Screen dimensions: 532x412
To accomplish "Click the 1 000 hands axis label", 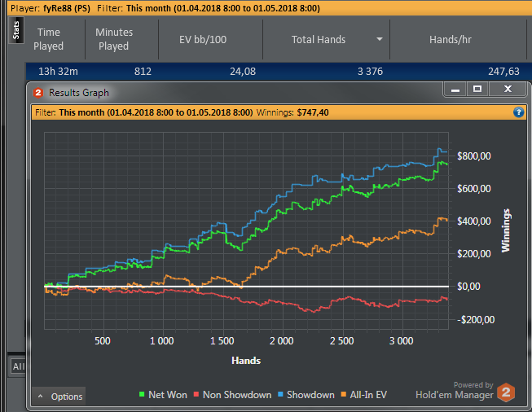I will 162,341.
